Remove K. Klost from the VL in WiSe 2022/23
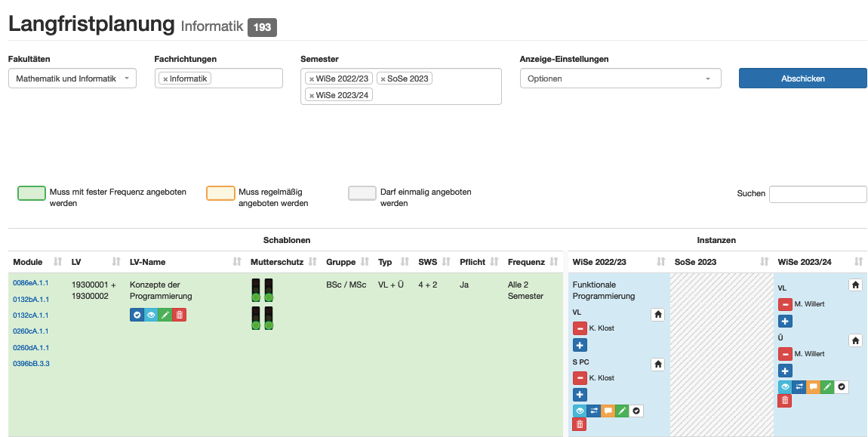 click(x=580, y=328)
